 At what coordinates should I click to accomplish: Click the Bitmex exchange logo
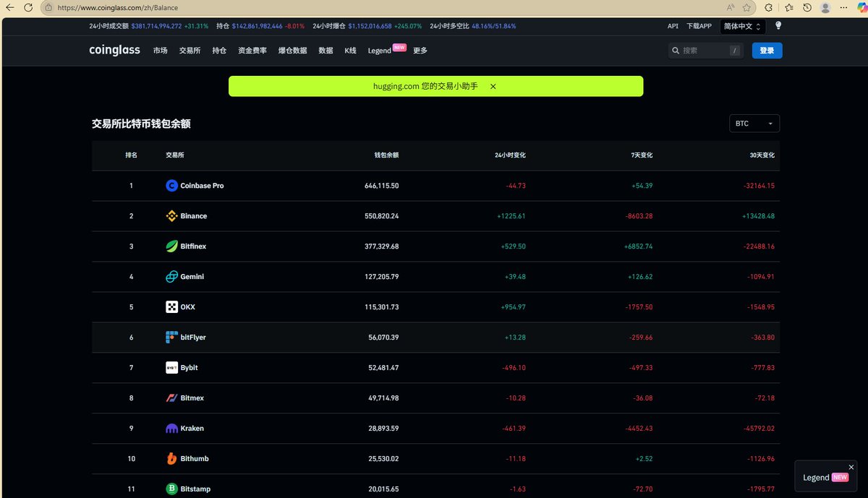tap(171, 398)
